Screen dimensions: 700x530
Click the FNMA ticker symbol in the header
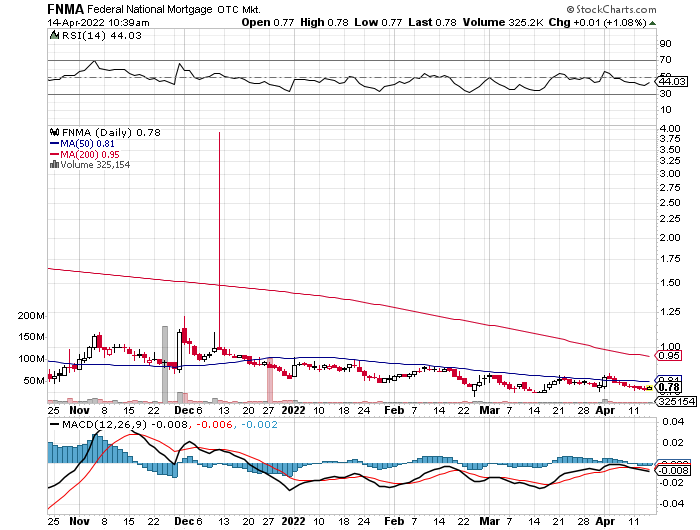[x=65, y=9]
